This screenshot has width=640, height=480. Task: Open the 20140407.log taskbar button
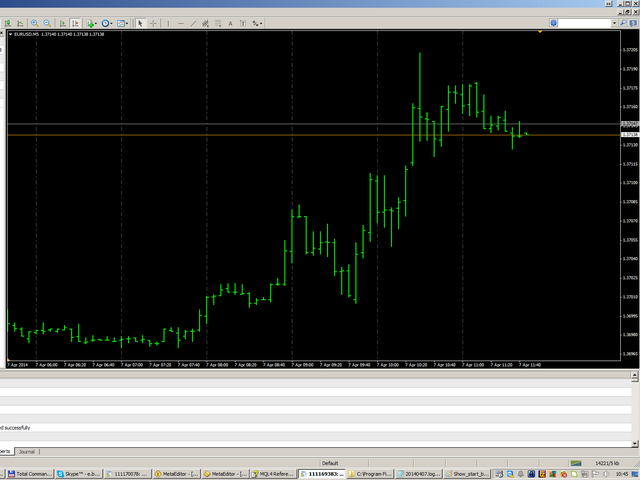point(419,474)
